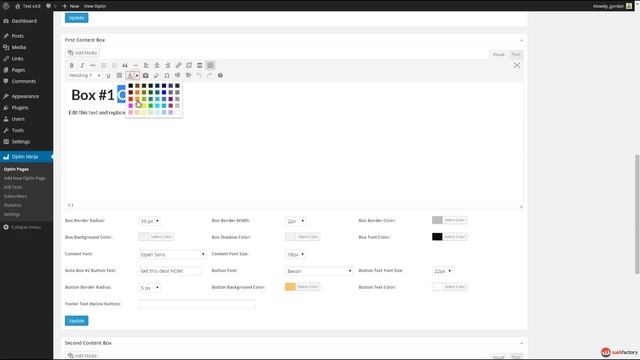Image resolution: width=640 pixels, height=360 pixels.
Task: Open Appearance menu in sidebar
Action: click(26, 96)
